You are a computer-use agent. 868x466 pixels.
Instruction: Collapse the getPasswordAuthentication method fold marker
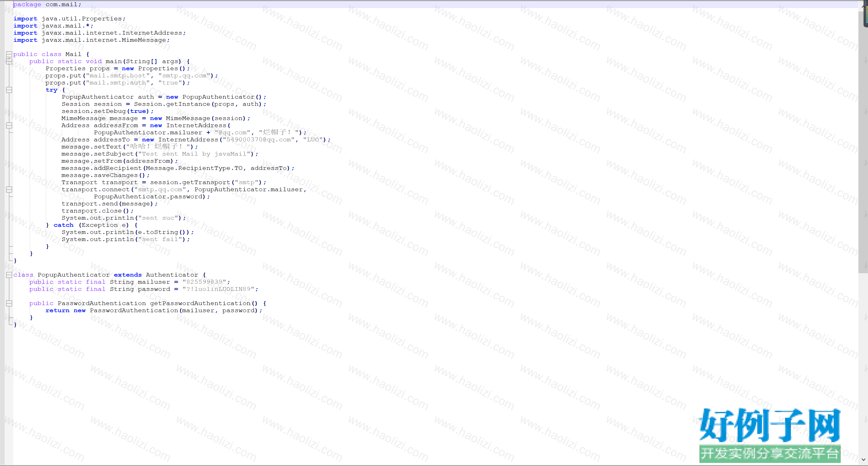(9, 303)
